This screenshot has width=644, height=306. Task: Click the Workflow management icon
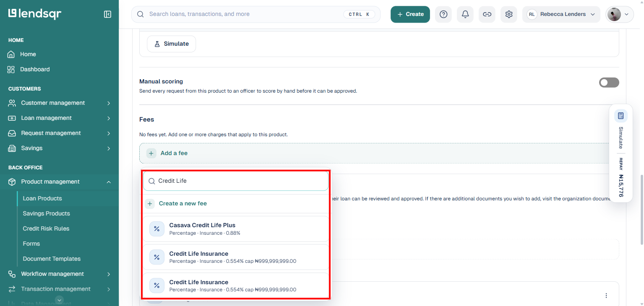[12, 274]
